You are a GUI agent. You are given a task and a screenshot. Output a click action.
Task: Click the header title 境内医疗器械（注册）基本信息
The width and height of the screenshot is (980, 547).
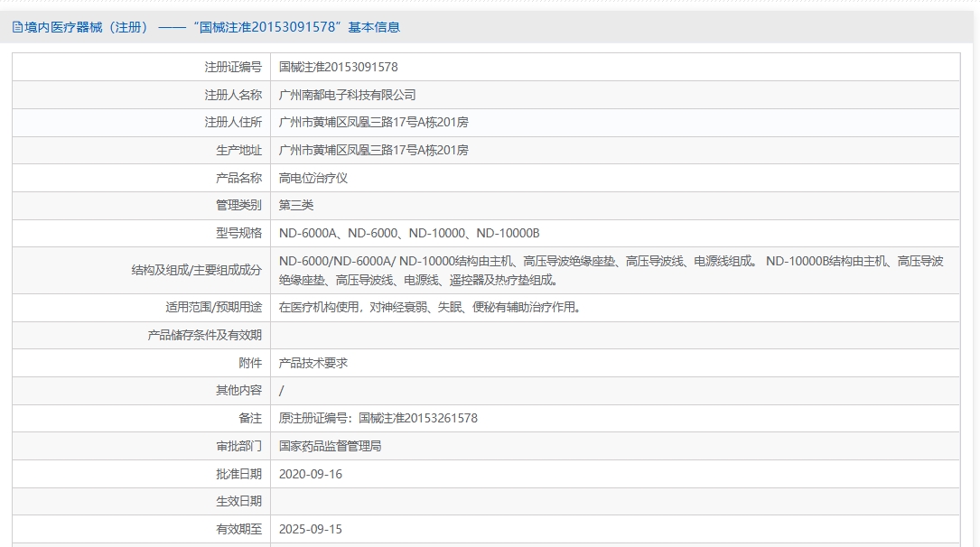(x=212, y=27)
